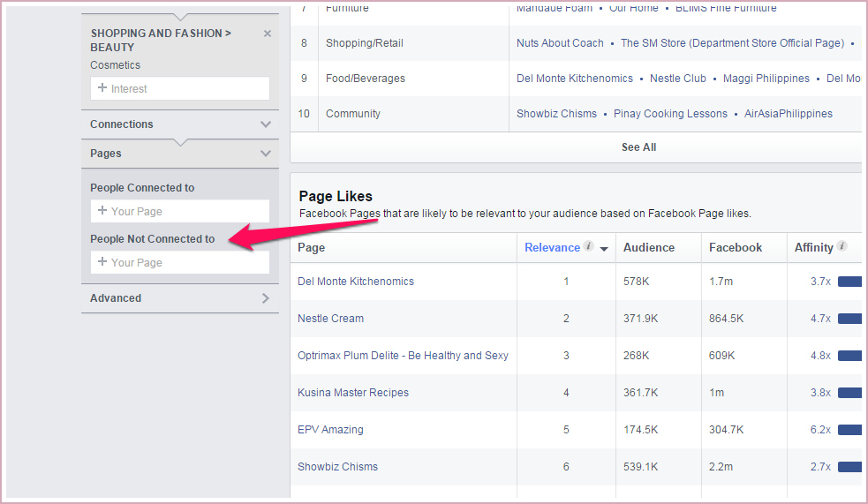Viewport: 868px width, 504px height.
Task: Click the People Not Connected to page field
Action: pos(180,262)
